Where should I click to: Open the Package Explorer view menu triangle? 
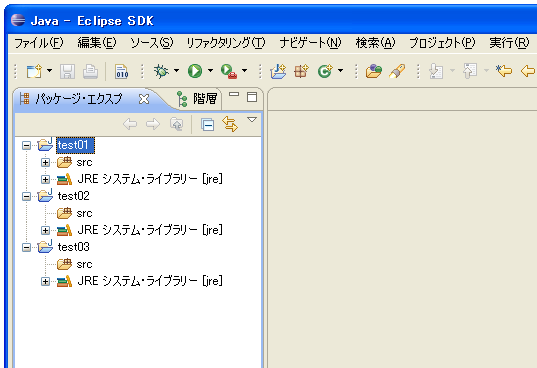pos(252,120)
